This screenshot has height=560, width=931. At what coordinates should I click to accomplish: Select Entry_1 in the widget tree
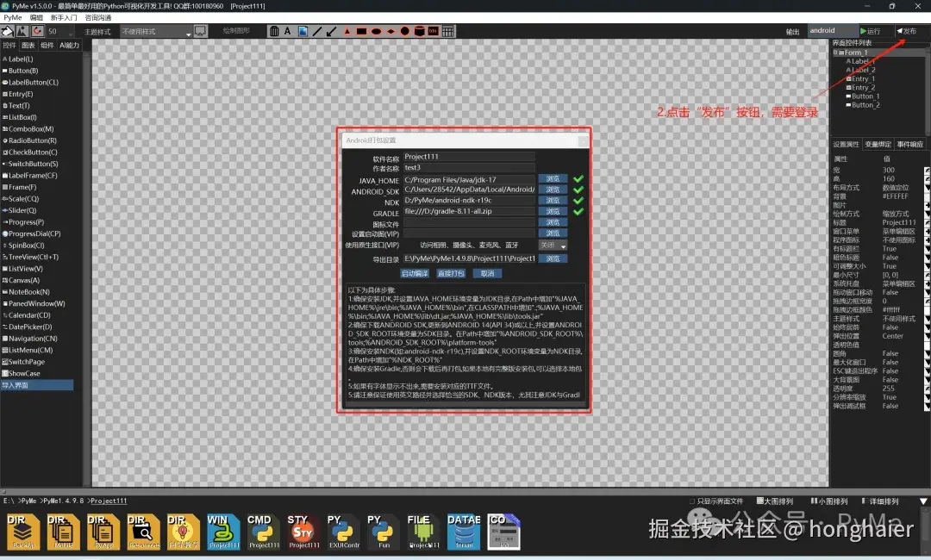[x=863, y=79]
